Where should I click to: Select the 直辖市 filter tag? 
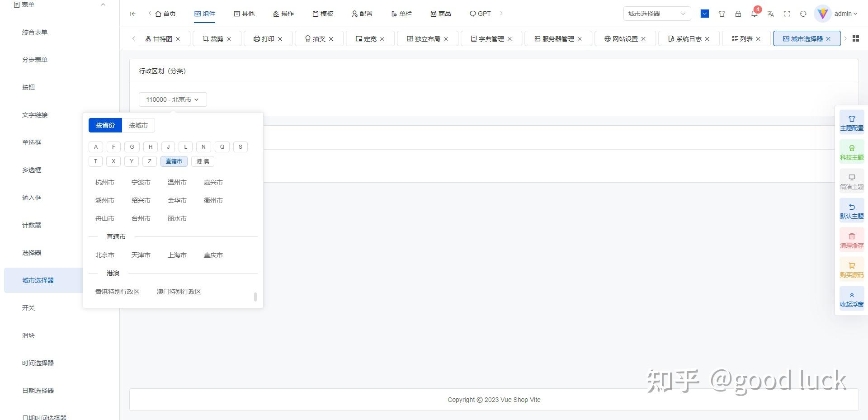pos(174,161)
